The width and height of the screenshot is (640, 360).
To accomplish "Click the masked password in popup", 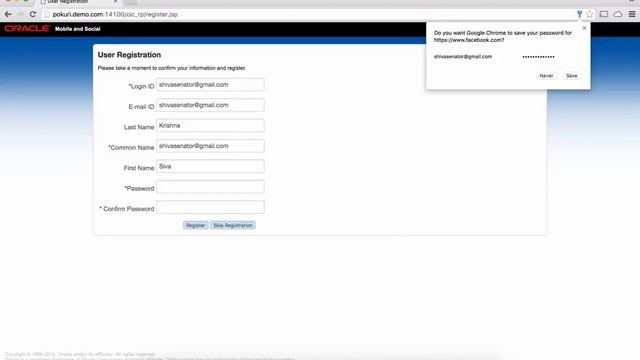I will coord(538,57).
